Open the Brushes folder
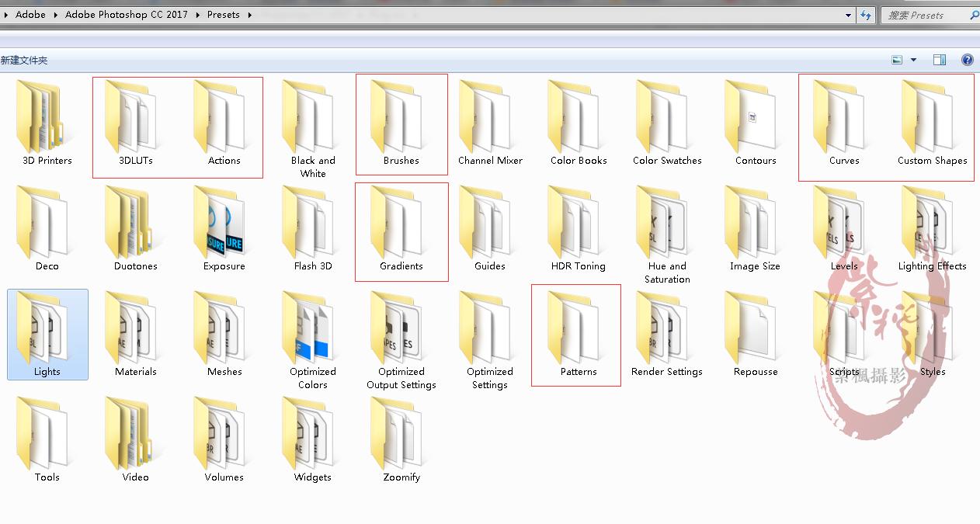The width and height of the screenshot is (980, 524). pos(401,122)
